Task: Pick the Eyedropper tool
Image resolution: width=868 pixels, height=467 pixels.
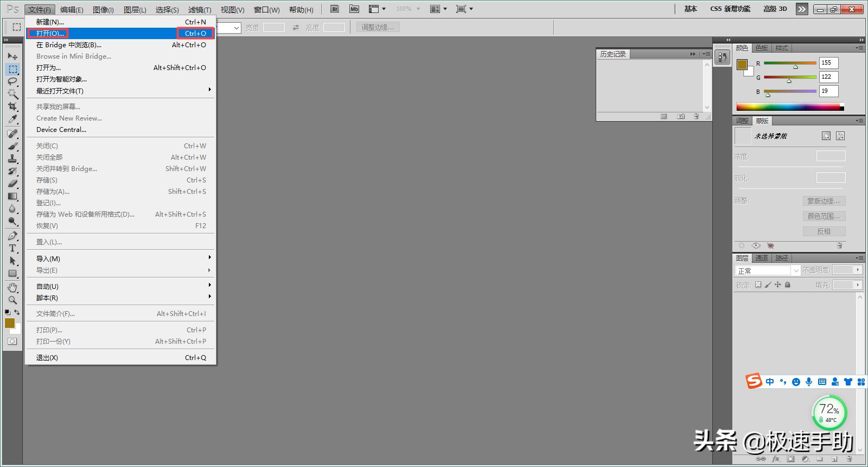Action: click(12, 119)
